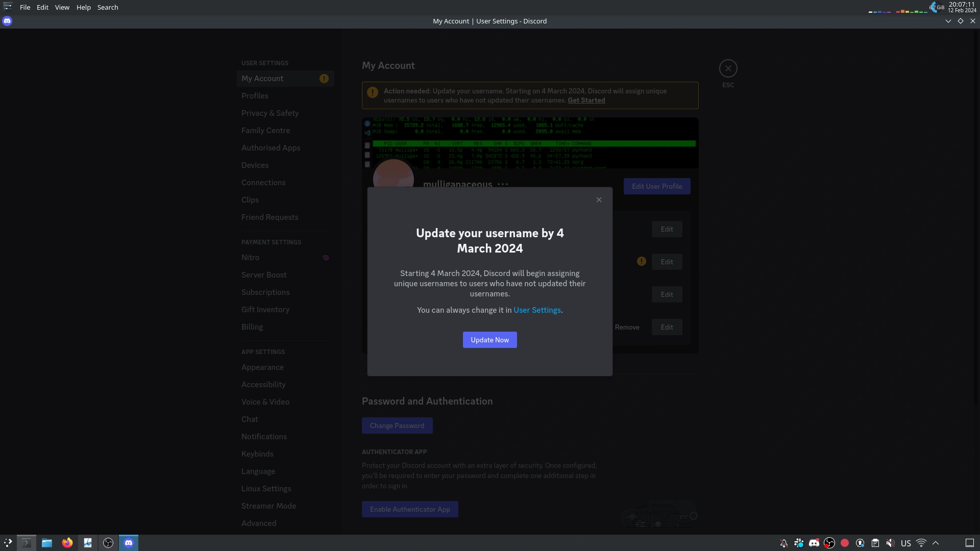Open the Help menu
The height and width of the screenshot is (551, 980).
(x=83, y=7)
